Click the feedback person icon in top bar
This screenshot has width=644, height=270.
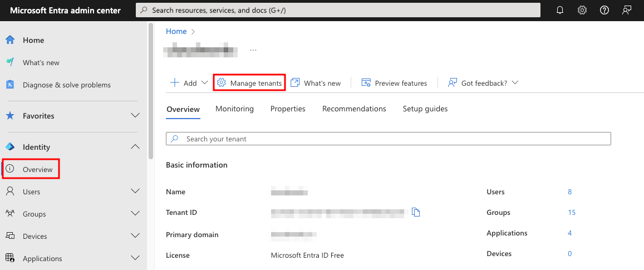tap(626, 10)
